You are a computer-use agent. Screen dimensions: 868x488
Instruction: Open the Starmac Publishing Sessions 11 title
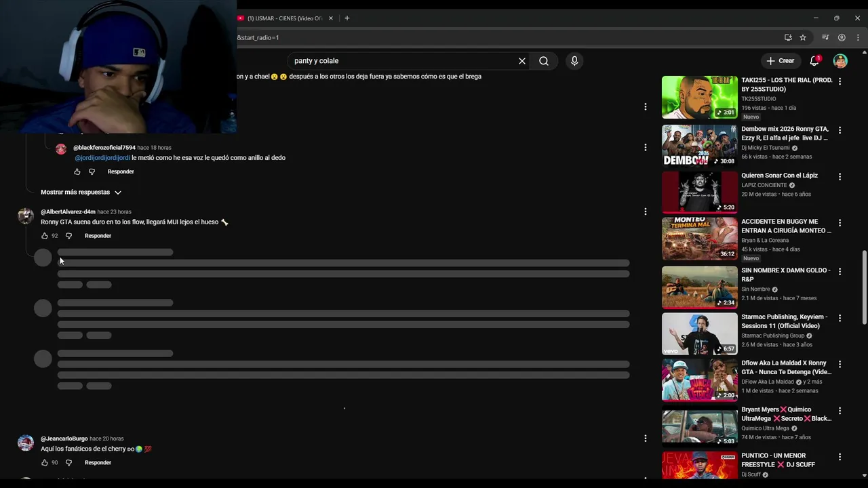coord(785,321)
